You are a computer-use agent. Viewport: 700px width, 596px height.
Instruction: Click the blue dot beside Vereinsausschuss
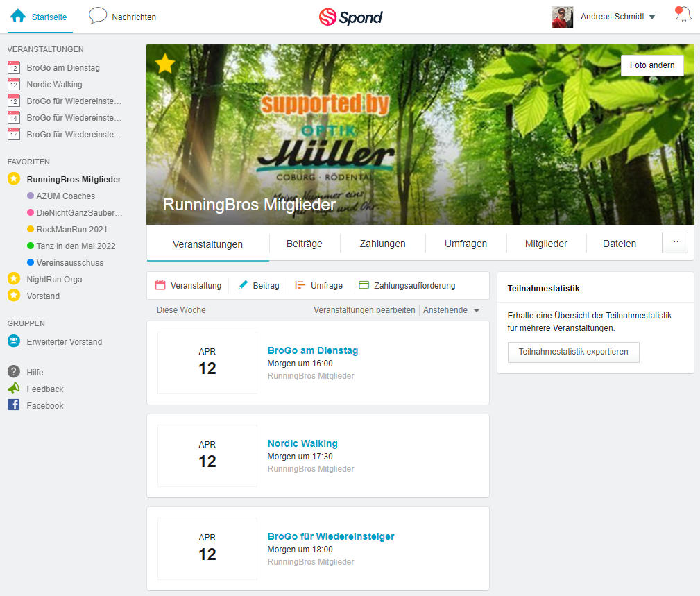[31, 262]
